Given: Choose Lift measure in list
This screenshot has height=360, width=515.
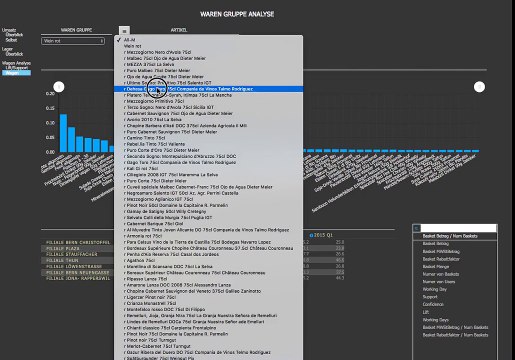Looking at the screenshot, I should (426, 312).
